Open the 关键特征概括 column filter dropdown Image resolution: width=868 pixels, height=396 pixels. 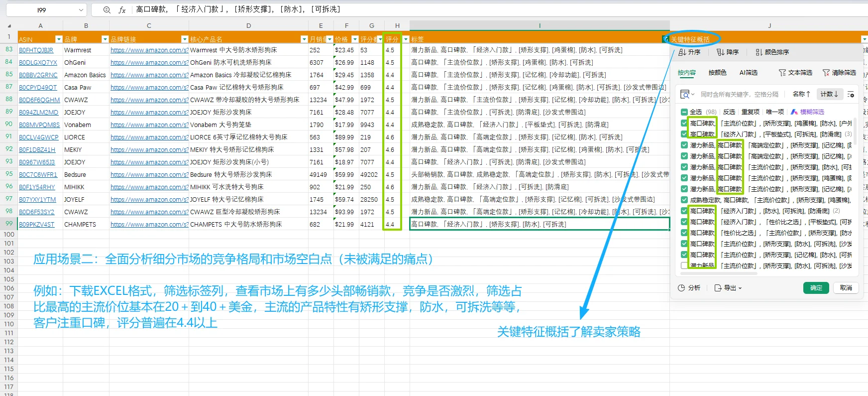(x=864, y=39)
